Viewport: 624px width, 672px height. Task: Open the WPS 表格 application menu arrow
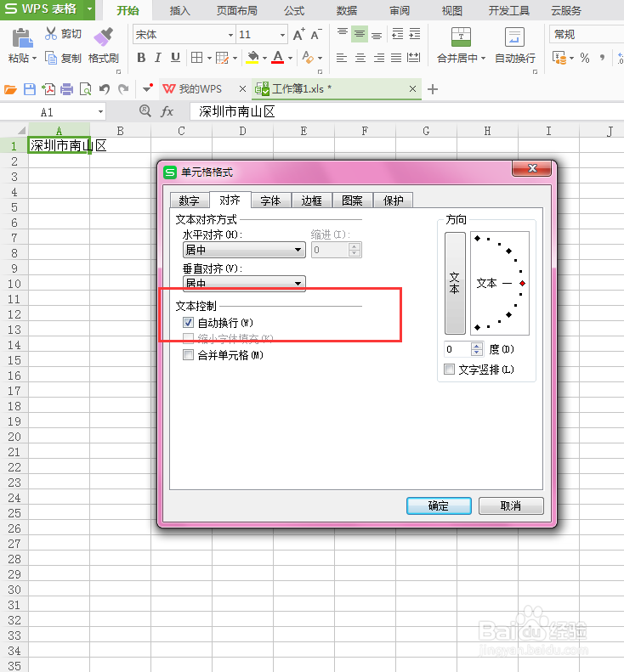[89, 9]
